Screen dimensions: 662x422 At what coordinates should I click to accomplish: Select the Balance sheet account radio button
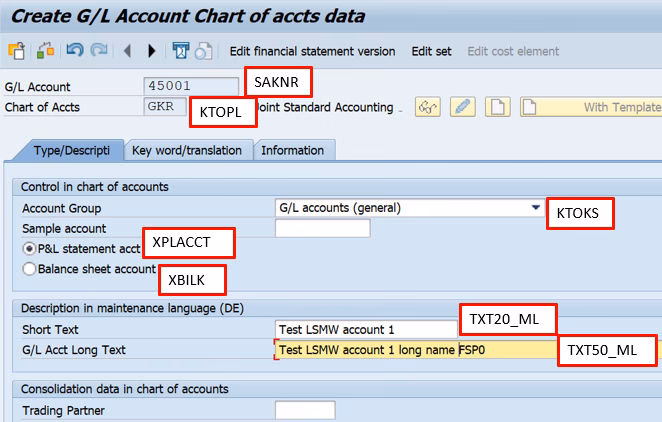[x=29, y=269]
